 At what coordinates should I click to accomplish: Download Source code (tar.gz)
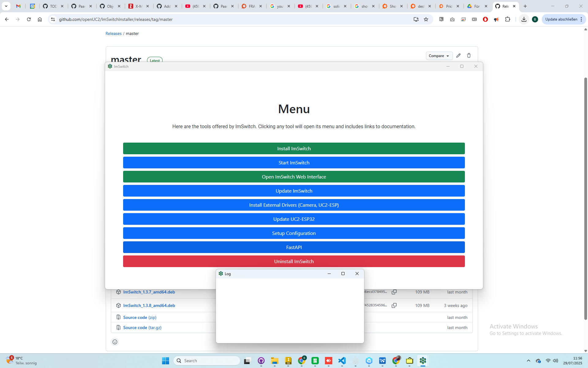(142, 328)
